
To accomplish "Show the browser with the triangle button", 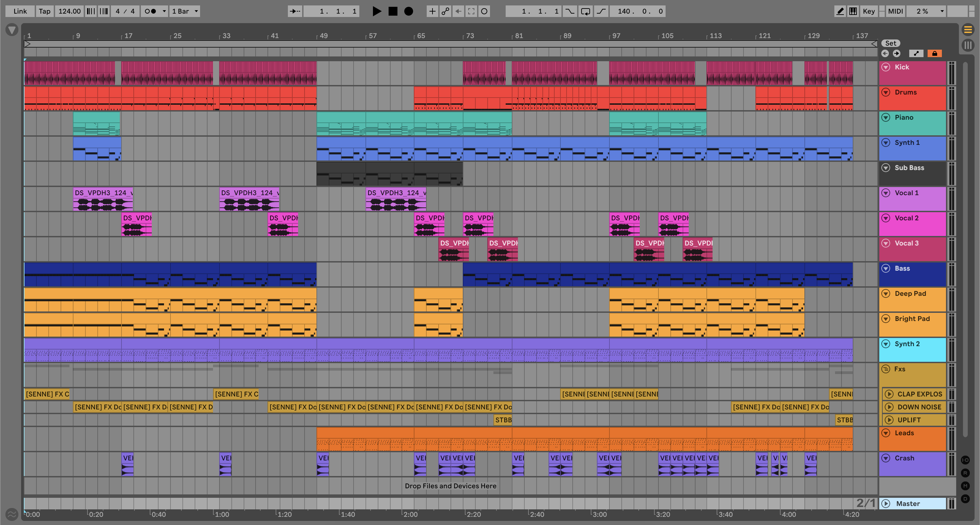I will 12,30.
